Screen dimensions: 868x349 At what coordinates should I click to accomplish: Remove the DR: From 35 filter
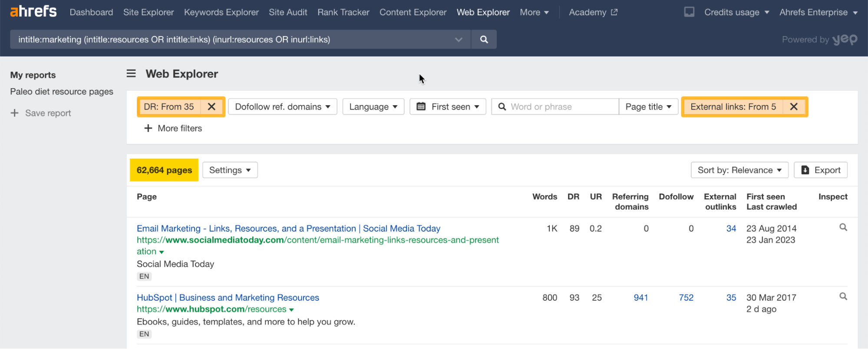click(211, 106)
